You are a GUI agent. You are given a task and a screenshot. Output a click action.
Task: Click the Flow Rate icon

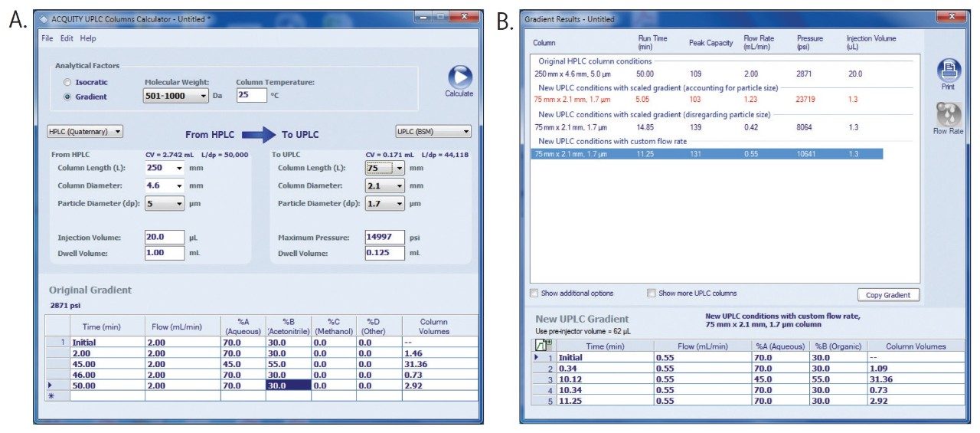click(x=948, y=115)
